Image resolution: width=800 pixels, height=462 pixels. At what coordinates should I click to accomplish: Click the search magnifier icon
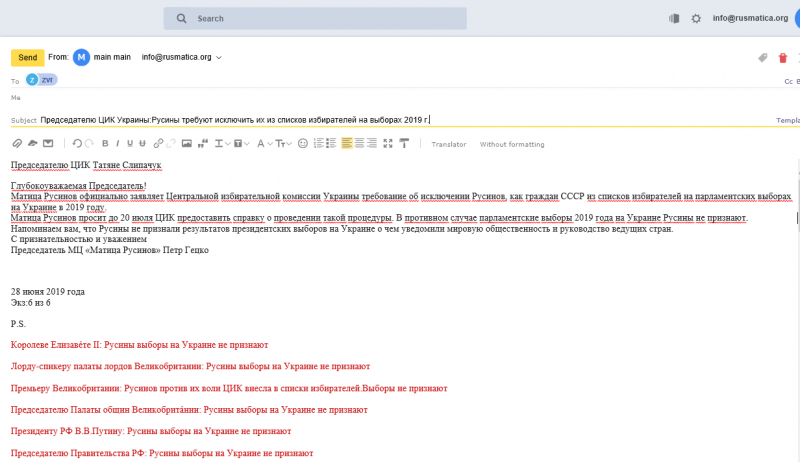click(181, 18)
